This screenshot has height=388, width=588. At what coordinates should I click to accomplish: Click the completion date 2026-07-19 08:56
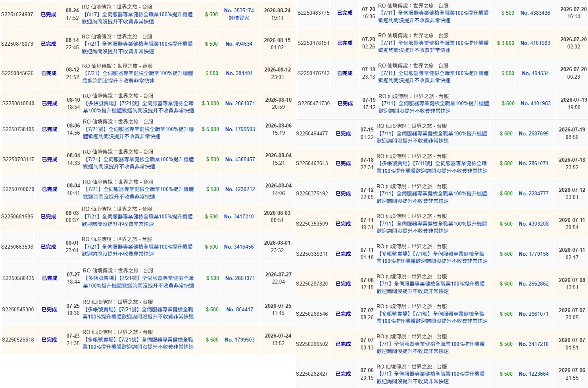pyautogui.click(x=572, y=133)
